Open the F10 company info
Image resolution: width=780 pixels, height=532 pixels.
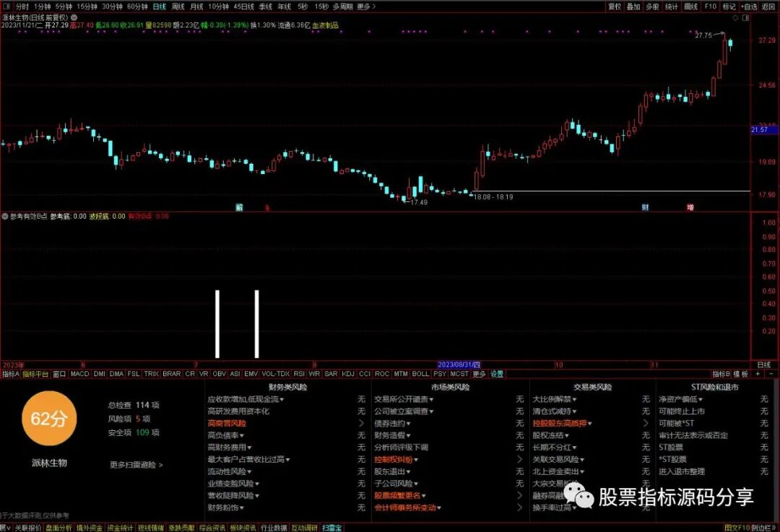coord(711,6)
